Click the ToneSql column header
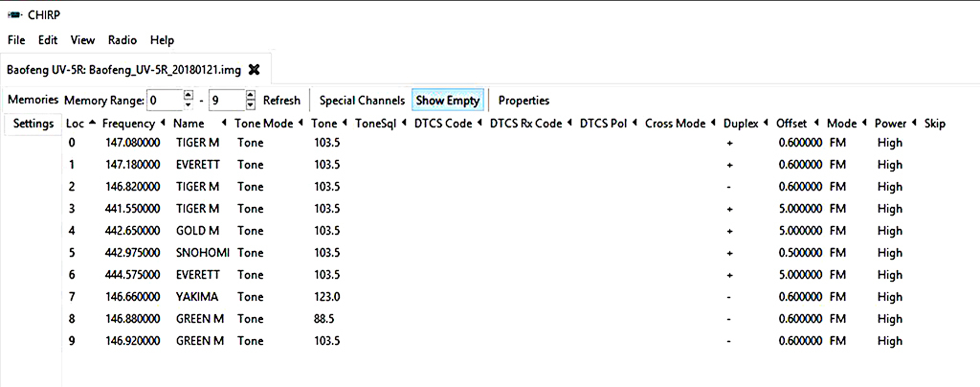The width and height of the screenshot is (980, 387). [381, 124]
